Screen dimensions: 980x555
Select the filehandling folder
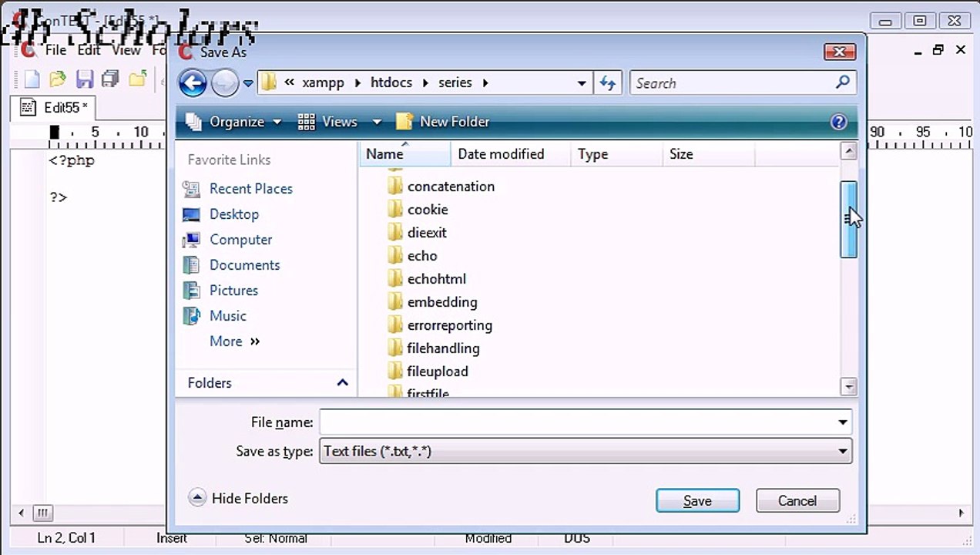pyautogui.click(x=434, y=348)
